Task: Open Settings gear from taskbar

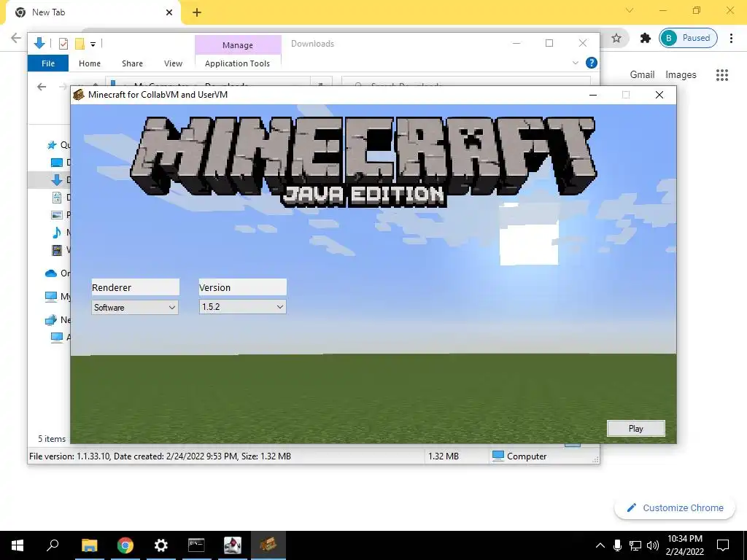Action: pyautogui.click(x=161, y=545)
